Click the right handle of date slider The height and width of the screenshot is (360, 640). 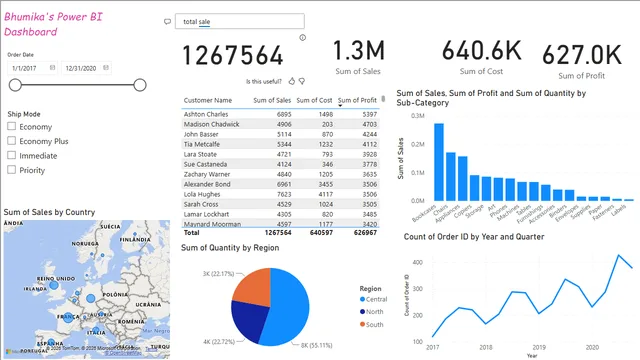(x=140, y=85)
